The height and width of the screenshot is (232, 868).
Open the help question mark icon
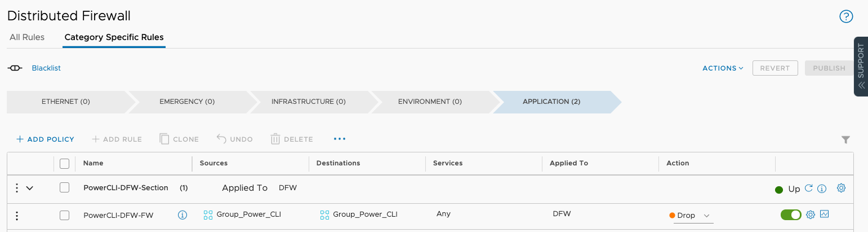[846, 16]
